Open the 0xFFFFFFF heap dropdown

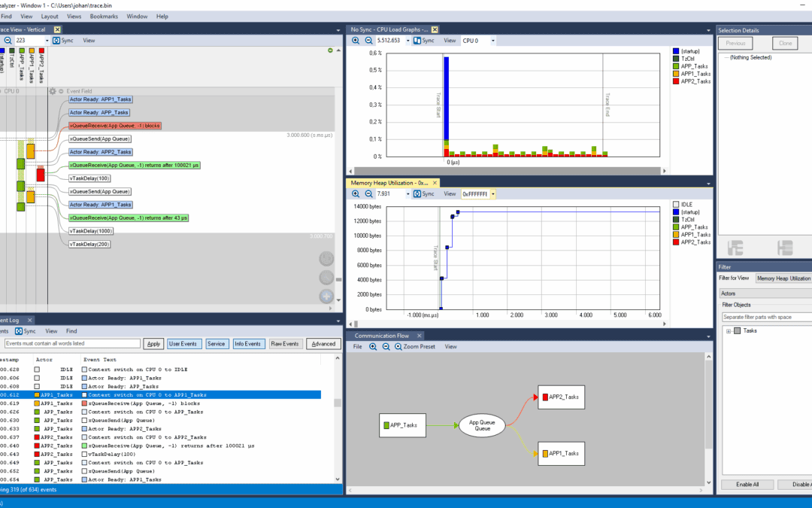493,194
